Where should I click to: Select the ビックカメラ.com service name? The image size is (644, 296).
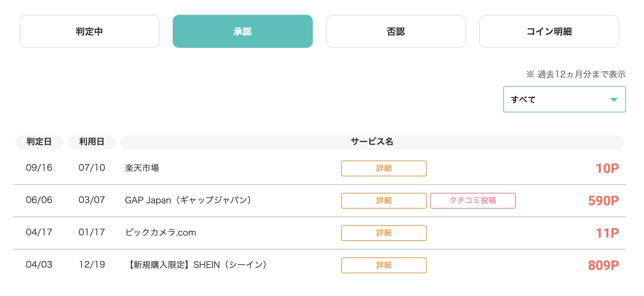tap(161, 233)
